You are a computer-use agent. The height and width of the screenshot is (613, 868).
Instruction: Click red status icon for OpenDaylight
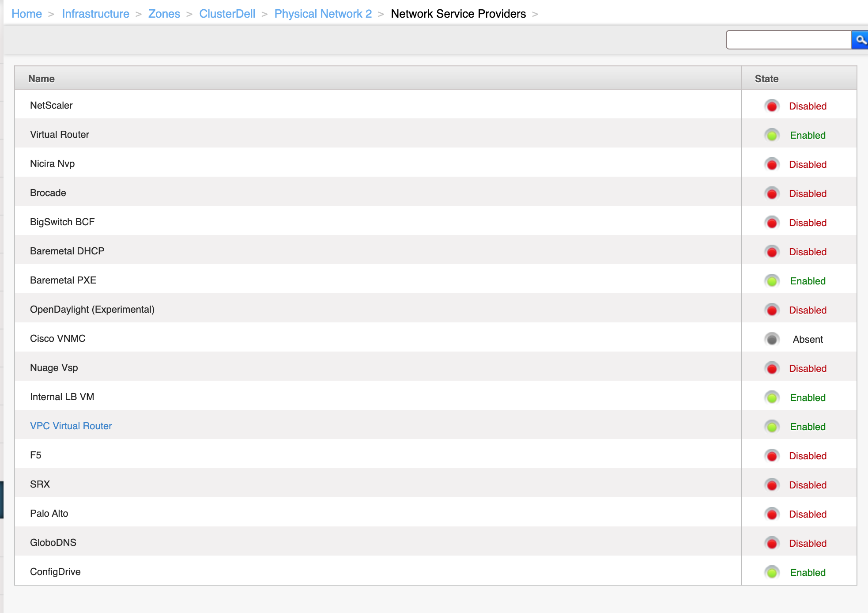(772, 310)
